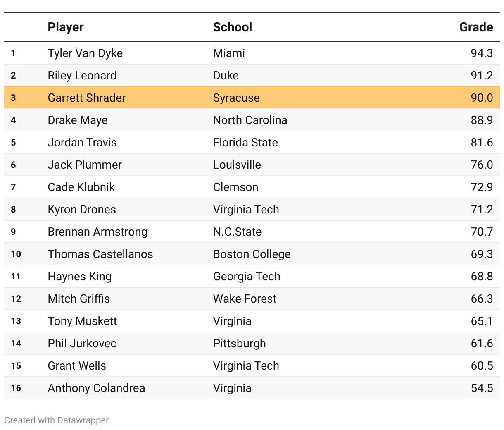Select the highlighted Garrett Shrader row

(252, 98)
